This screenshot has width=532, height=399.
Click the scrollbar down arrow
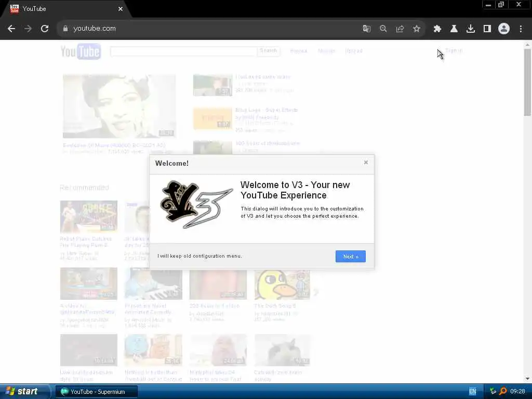coord(527,379)
